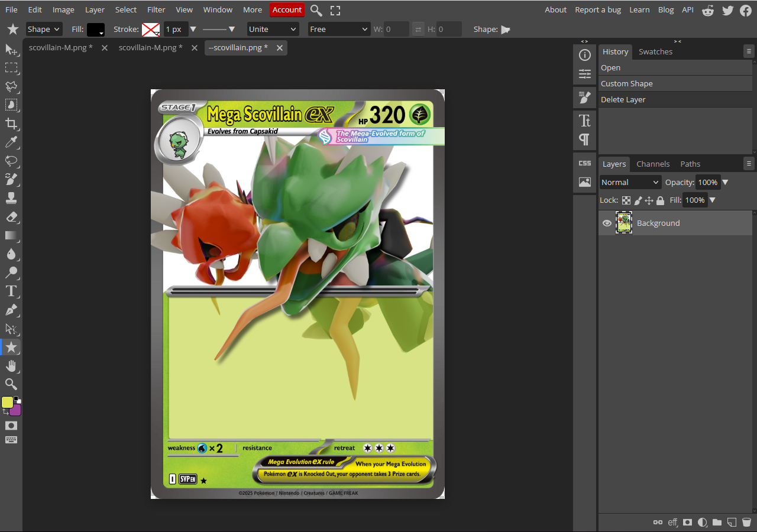The width and height of the screenshot is (757, 532).
Task: Open the Unite path operation dropdown
Action: pyautogui.click(x=273, y=29)
